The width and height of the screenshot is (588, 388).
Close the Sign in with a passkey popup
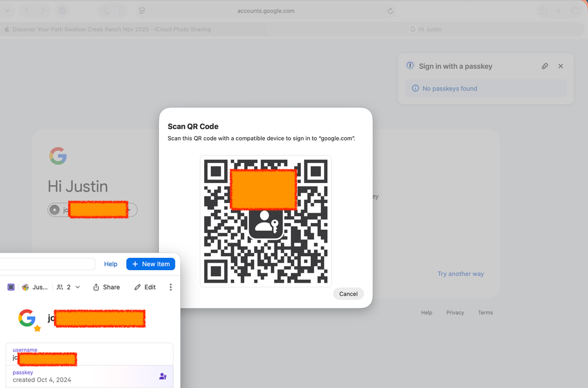(560, 67)
